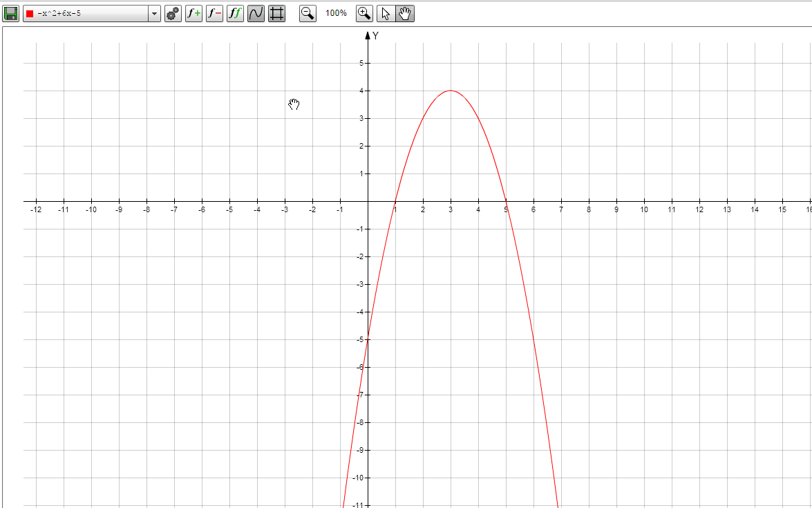Open function settings with the gears icon
This screenshot has height=508, width=812.
click(x=173, y=13)
